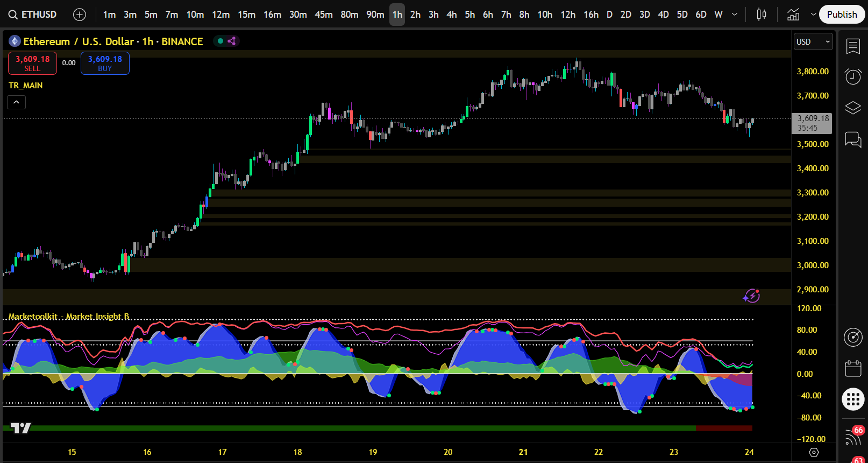Select the 90m interval

click(375, 15)
